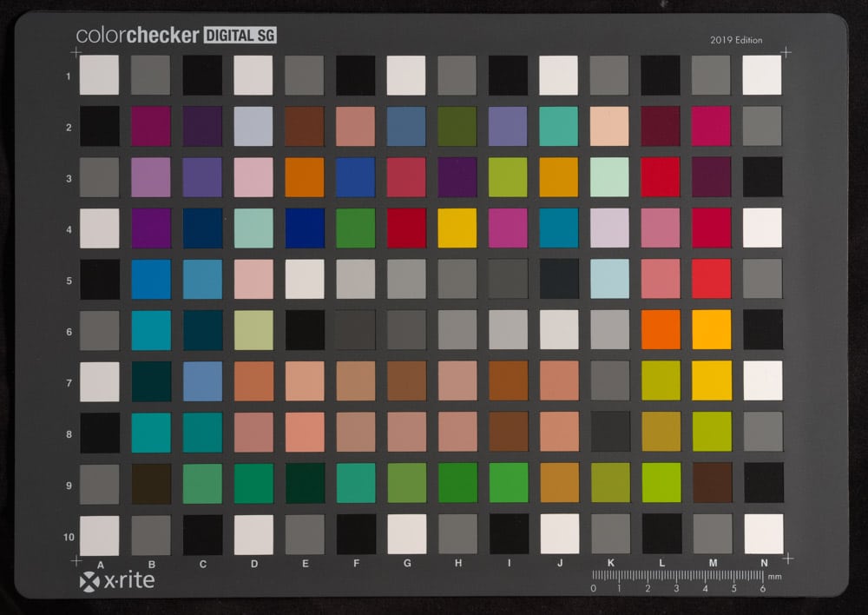Choose the coral patch at L5
Viewport: 868px width, 615px height.
(661, 279)
